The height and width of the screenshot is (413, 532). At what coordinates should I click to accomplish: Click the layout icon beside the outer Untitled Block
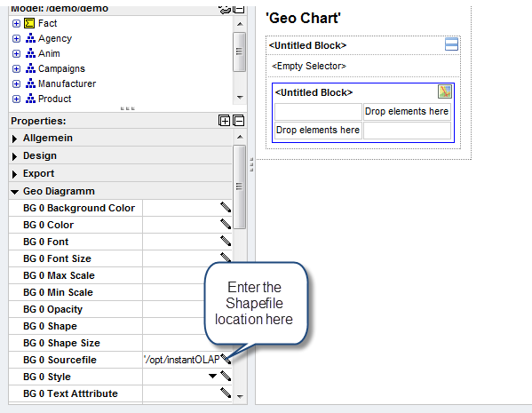pyautogui.click(x=451, y=44)
